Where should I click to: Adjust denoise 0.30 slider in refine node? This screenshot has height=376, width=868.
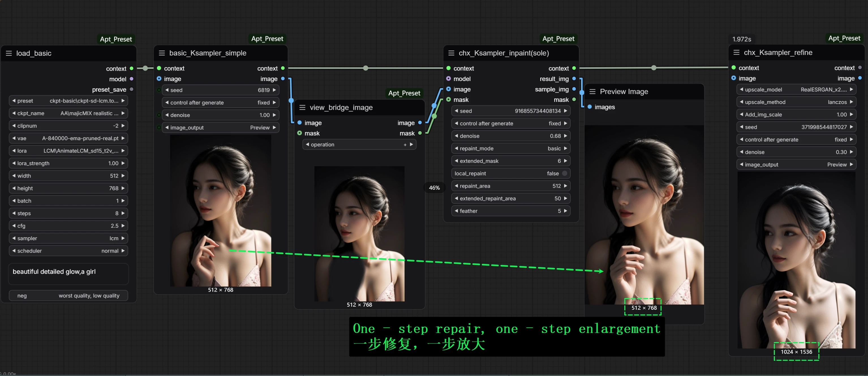click(797, 152)
